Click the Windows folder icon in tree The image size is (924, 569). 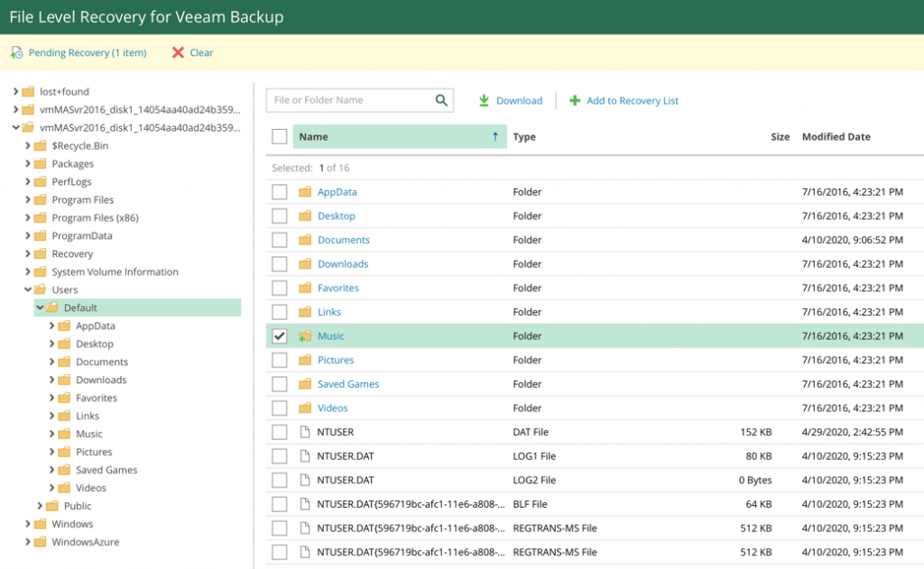click(40, 524)
